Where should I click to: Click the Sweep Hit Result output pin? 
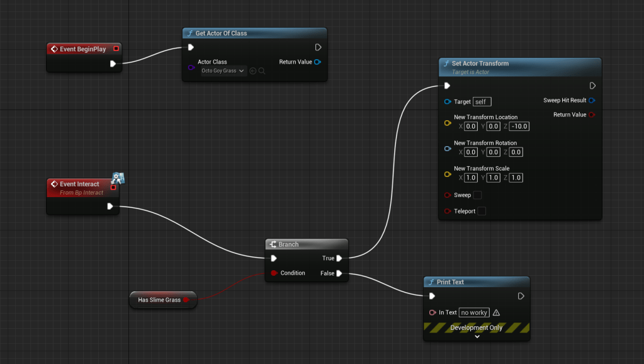pyautogui.click(x=592, y=101)
